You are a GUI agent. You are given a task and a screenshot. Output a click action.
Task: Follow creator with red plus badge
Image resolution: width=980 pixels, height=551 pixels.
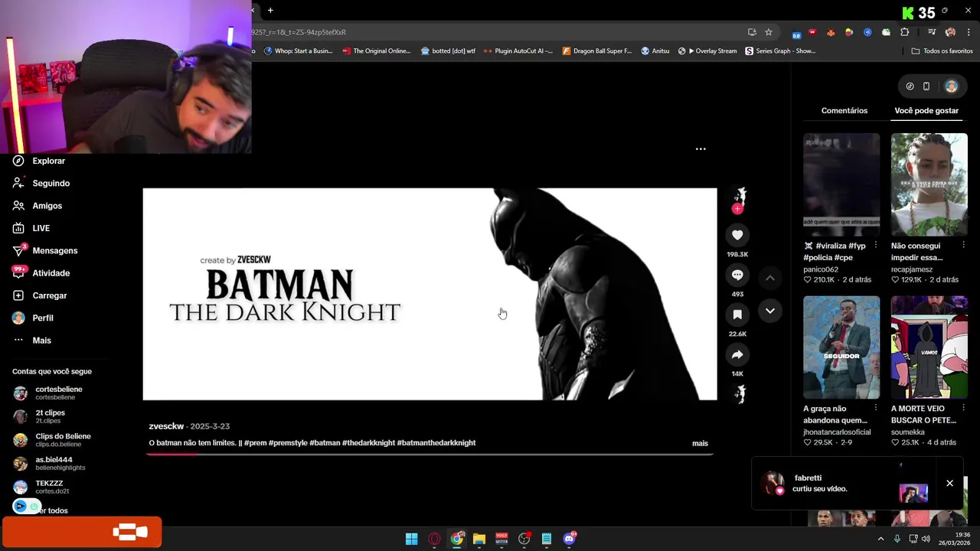[737, 209]
